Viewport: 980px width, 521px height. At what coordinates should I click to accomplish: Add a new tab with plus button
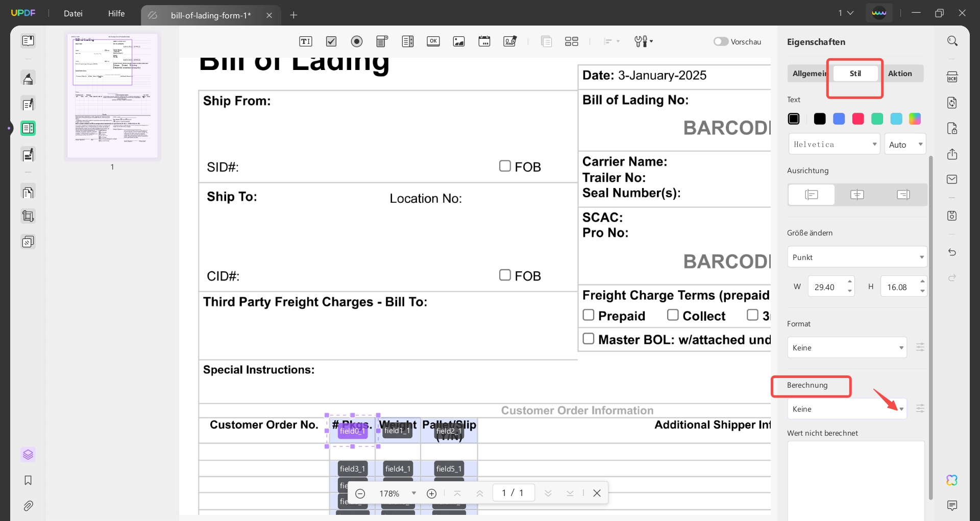point(293,15)
